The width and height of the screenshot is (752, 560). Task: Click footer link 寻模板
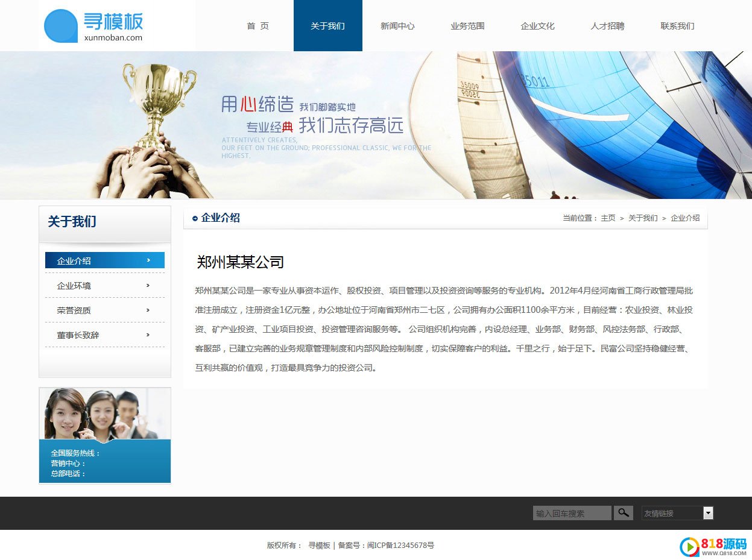pyautogui.click(x=319, y=546)
